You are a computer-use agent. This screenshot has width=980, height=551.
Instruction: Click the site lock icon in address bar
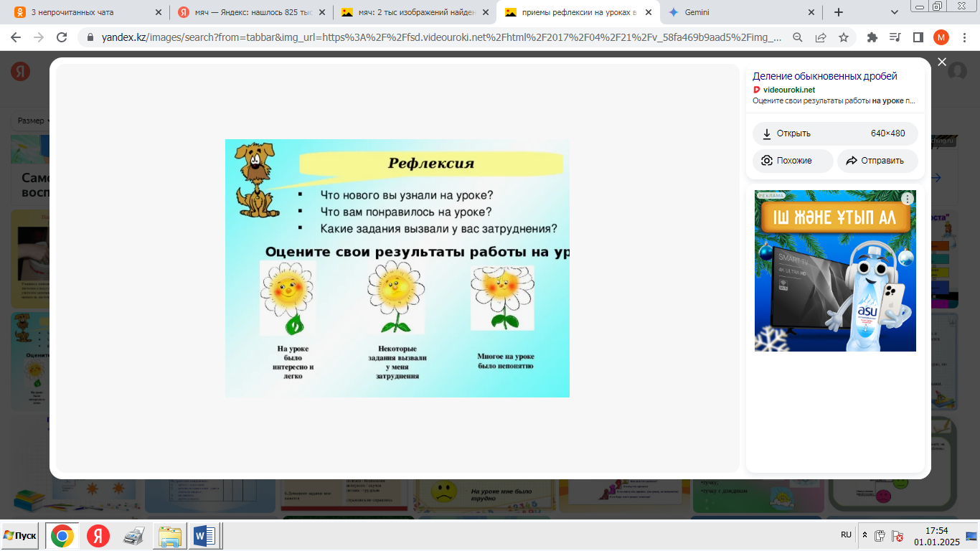[x=90, y=37]
